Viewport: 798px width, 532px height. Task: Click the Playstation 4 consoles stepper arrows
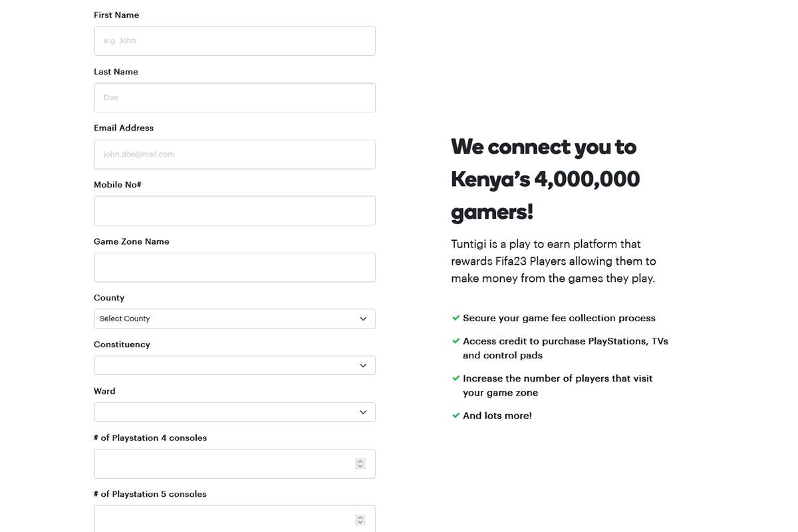coord(360,464)
